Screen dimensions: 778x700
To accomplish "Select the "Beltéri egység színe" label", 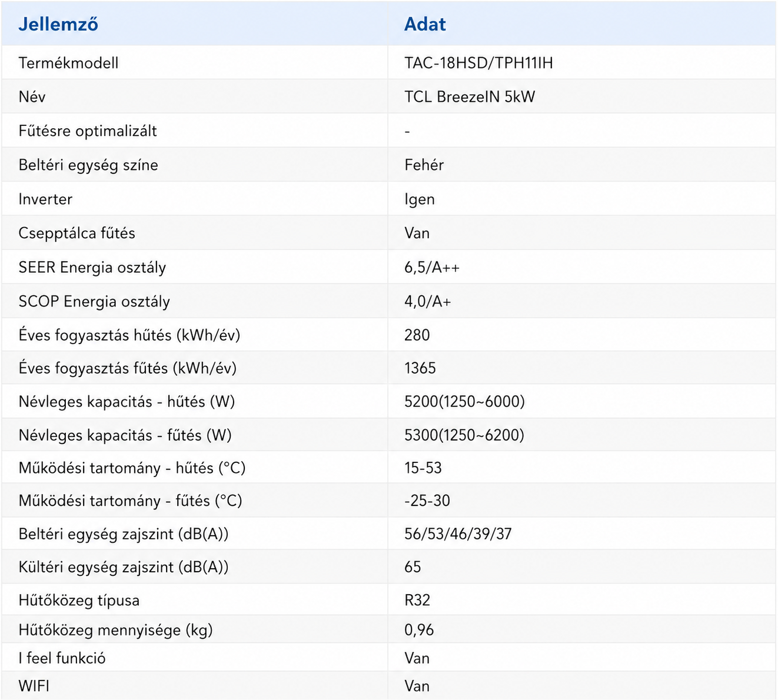I will coord(88,165).
